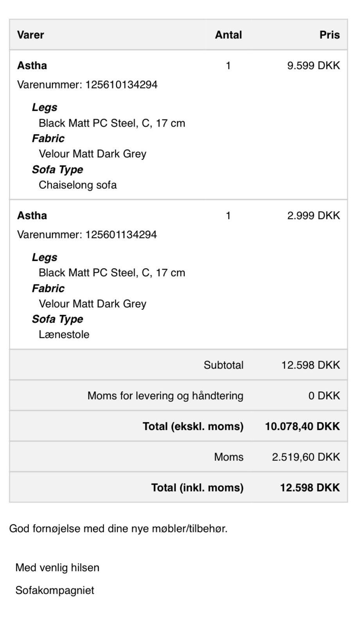Click the Antal column header
This screenshot has height=626, width=364.
[228, 35]
